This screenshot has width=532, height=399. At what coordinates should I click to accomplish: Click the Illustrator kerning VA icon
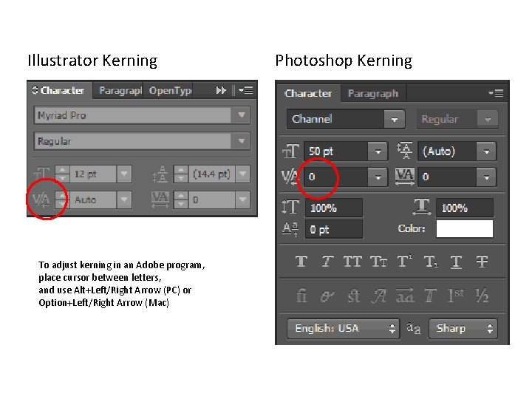pos(41,199)
